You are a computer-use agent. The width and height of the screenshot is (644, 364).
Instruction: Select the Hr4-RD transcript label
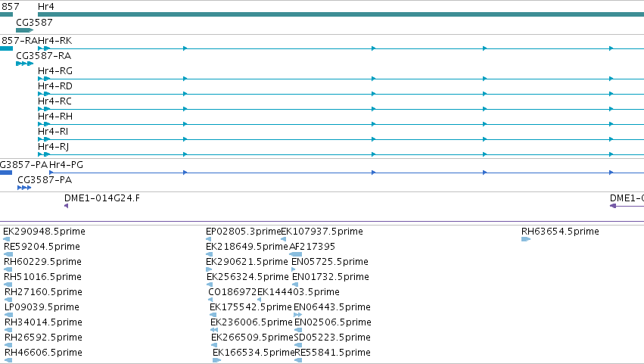pyautogui.click(x=55, y=86)
